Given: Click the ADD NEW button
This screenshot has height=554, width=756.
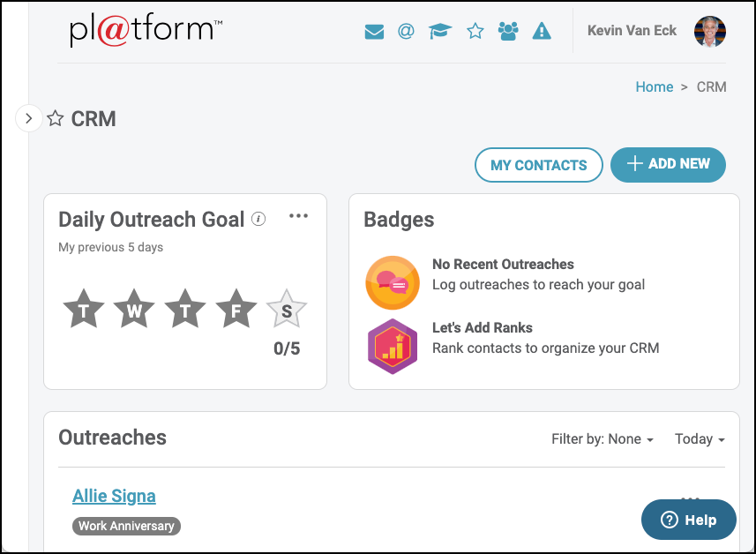Looking at the screenshot, I should 668,164.
